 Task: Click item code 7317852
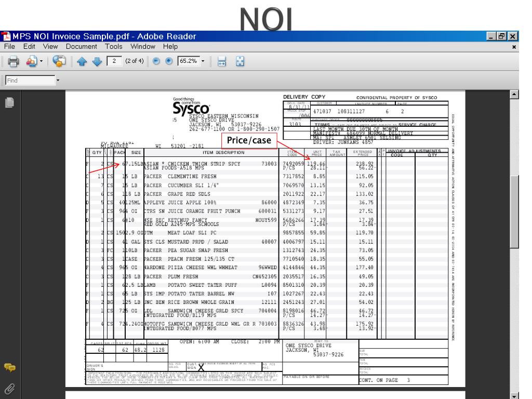click(294, 177)
